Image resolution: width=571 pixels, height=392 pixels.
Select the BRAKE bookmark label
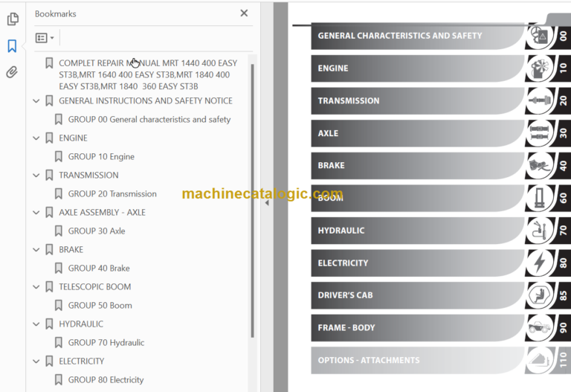[71, 249]
